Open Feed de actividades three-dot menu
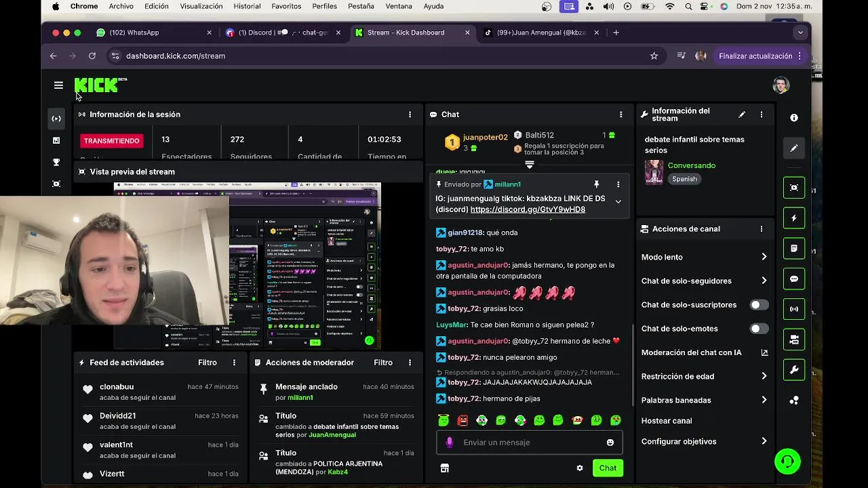Screen dimensions: 868x488 coord(234,363)
